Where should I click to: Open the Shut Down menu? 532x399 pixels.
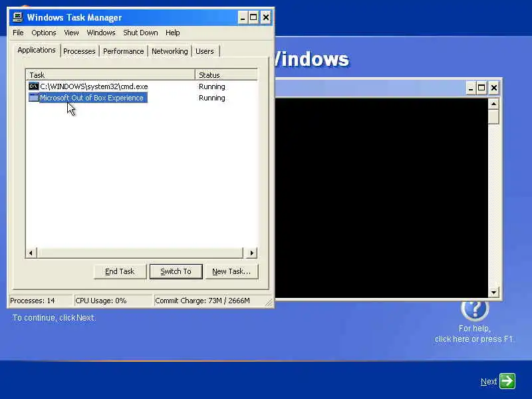point(140,33)
